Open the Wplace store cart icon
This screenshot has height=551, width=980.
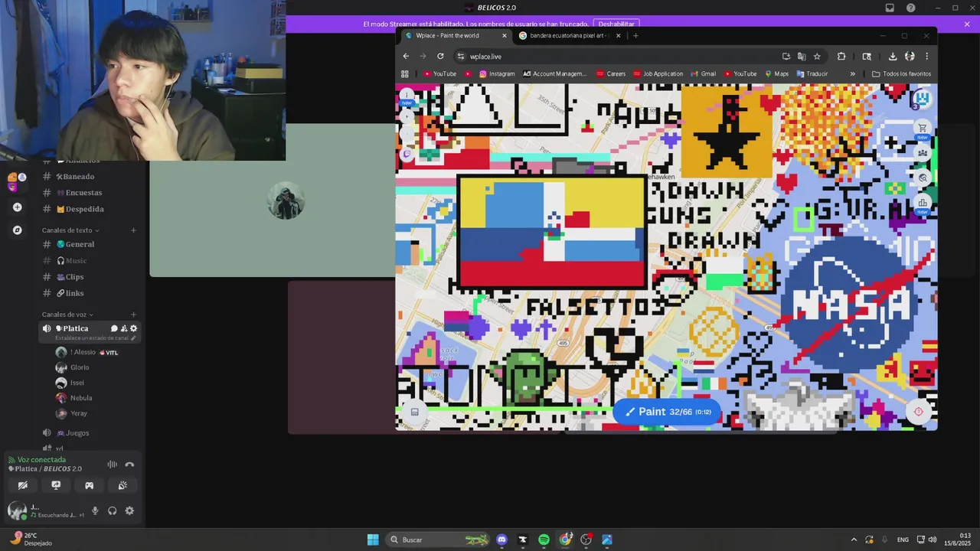(923, 128)
